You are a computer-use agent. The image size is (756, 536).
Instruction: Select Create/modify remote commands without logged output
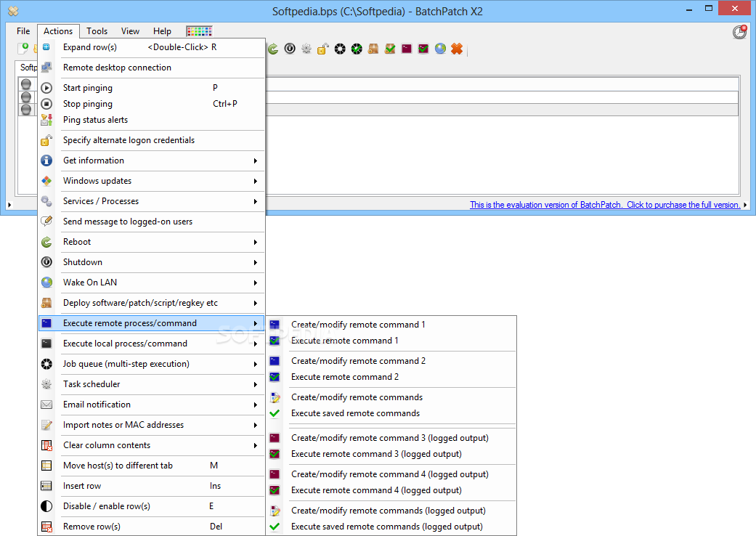pos(391,397)
